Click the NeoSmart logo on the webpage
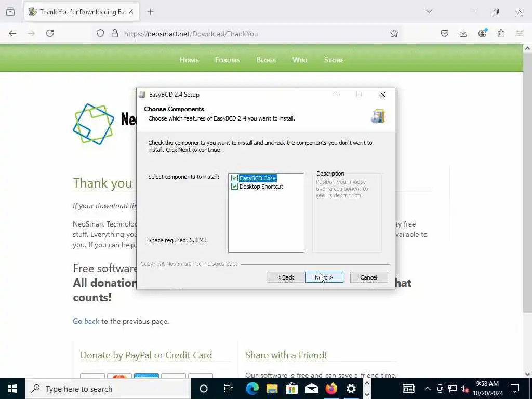532x399 pixels. pyautogui.click(x=94, y=124)
